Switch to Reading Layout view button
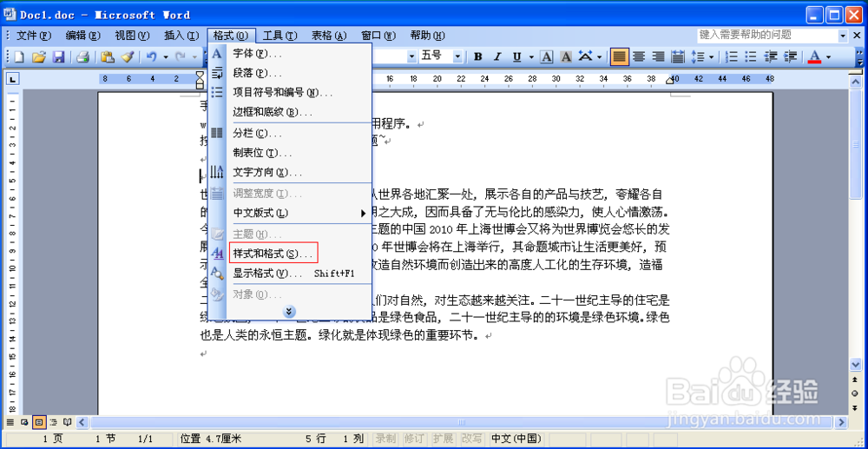868x449 pixels. click(x=68, y=422)
